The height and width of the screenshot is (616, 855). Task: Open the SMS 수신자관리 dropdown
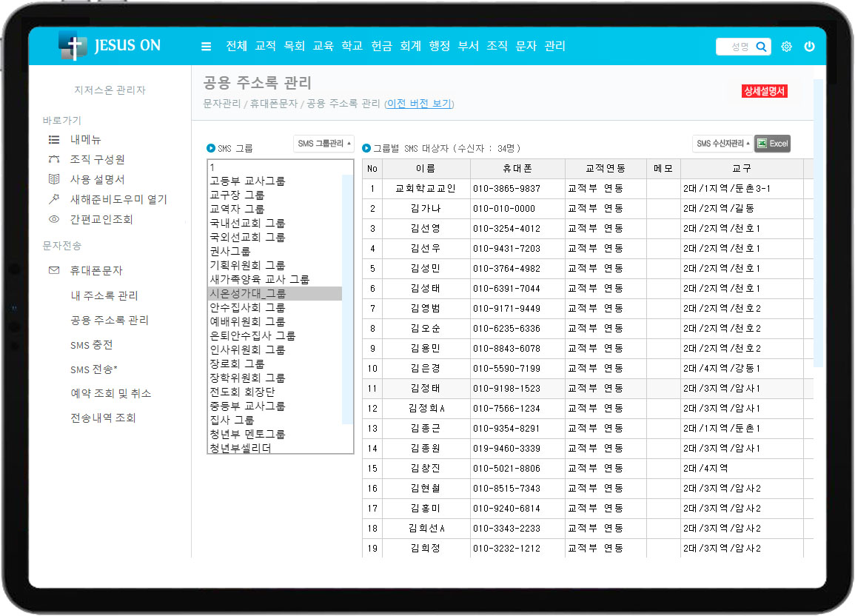pos(722,144)
